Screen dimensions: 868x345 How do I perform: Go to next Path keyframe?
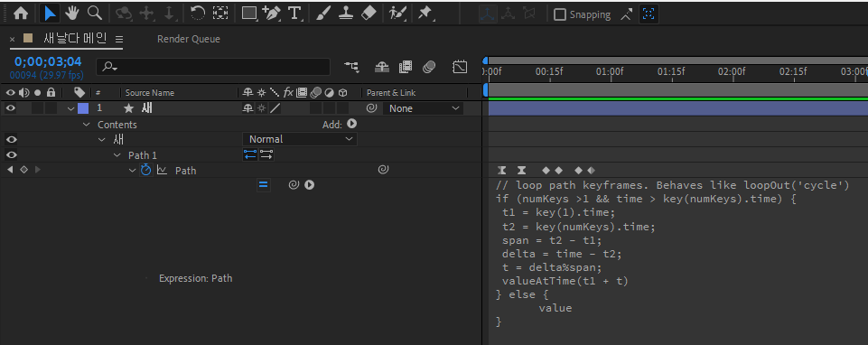[37, 170]
